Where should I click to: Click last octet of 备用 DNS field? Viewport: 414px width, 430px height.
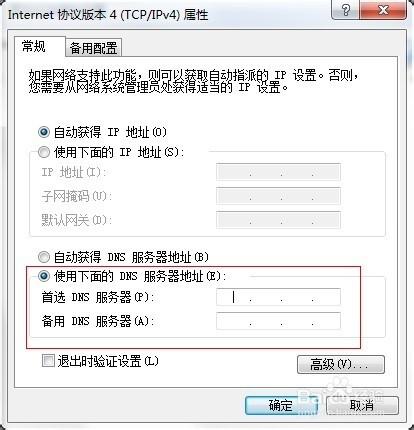click(x=326, y=321)
